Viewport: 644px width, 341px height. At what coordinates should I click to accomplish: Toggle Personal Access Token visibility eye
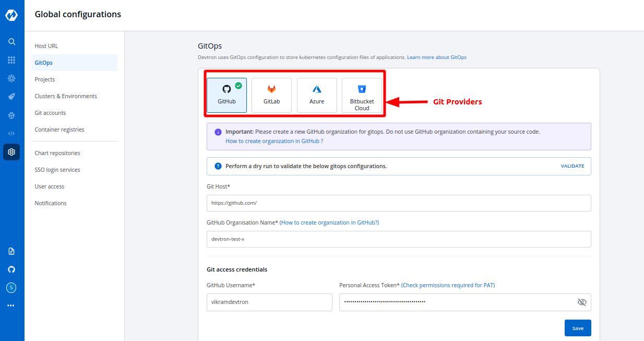[582, 302]
